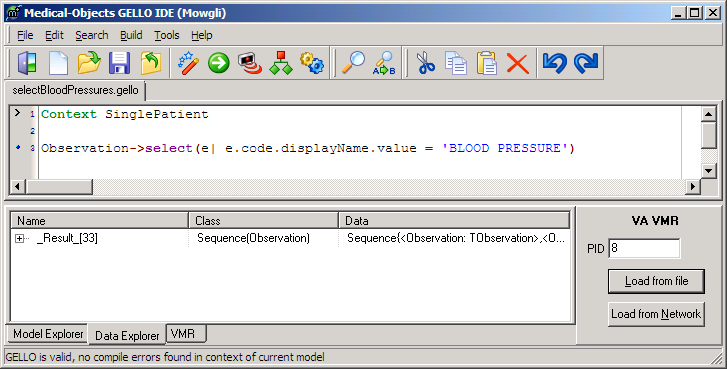
Task: Click the _Result_[33] row name
Action: (68, 238)
